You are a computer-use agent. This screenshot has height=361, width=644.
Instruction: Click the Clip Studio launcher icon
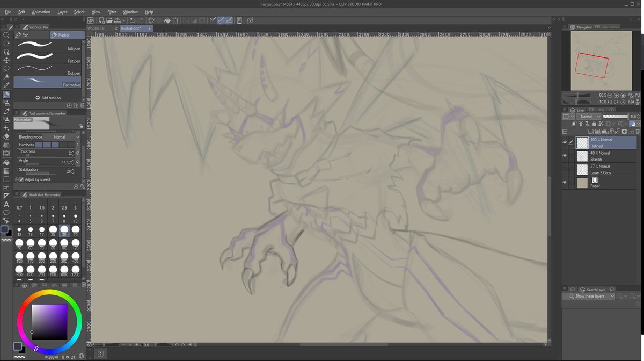(x=90, y=20)
